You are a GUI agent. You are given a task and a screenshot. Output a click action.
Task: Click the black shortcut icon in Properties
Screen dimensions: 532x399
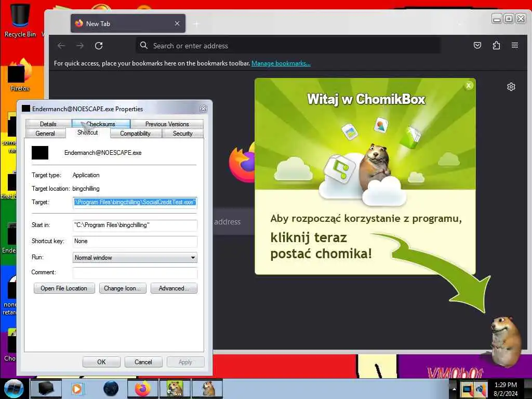[x=40, y=153]
